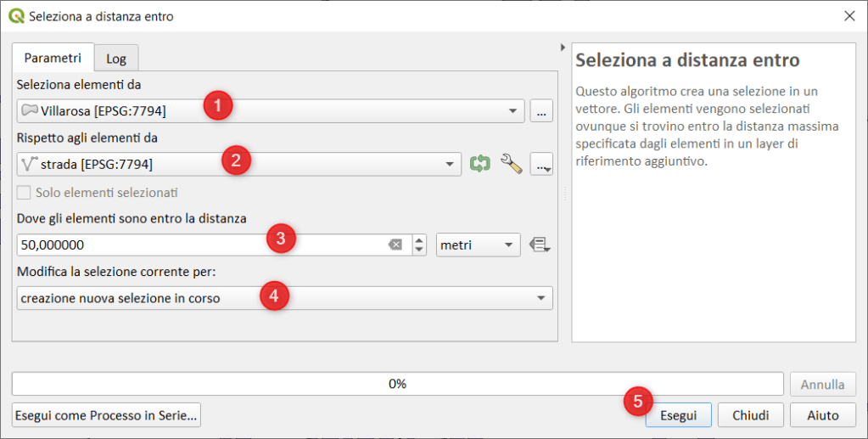Open the strada reference layer dropdown
The image size is (868, 439).
pyautogui.click(x=449, y=165)
